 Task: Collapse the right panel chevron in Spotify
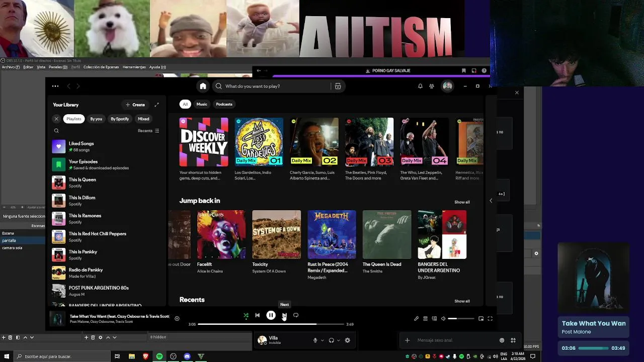pyautogui.click(x=491, y=201)
